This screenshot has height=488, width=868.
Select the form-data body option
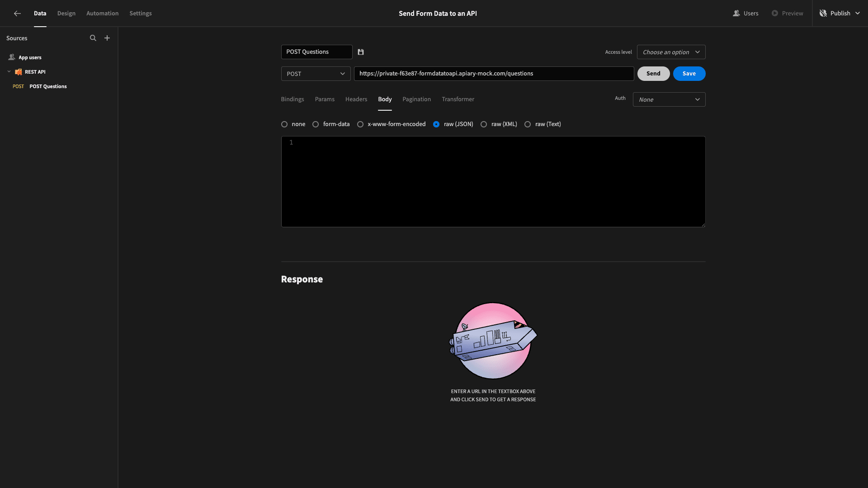[316, 124]
